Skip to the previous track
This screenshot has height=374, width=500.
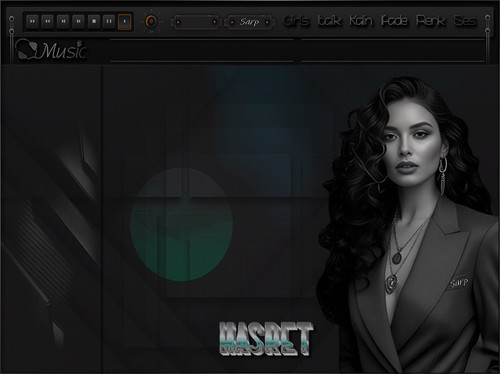[x=78, y=21]
